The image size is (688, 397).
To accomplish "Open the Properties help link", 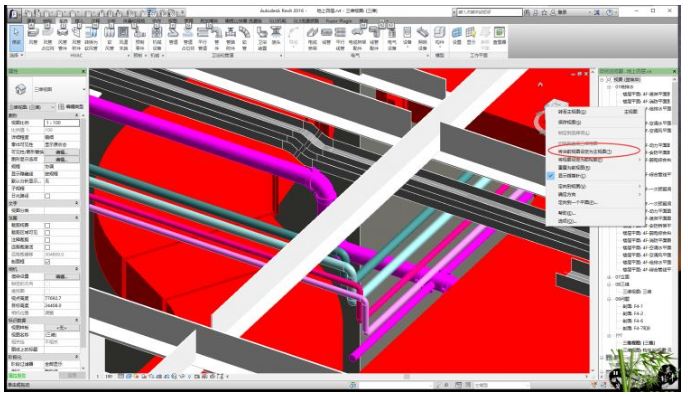I will click(18, 376).
